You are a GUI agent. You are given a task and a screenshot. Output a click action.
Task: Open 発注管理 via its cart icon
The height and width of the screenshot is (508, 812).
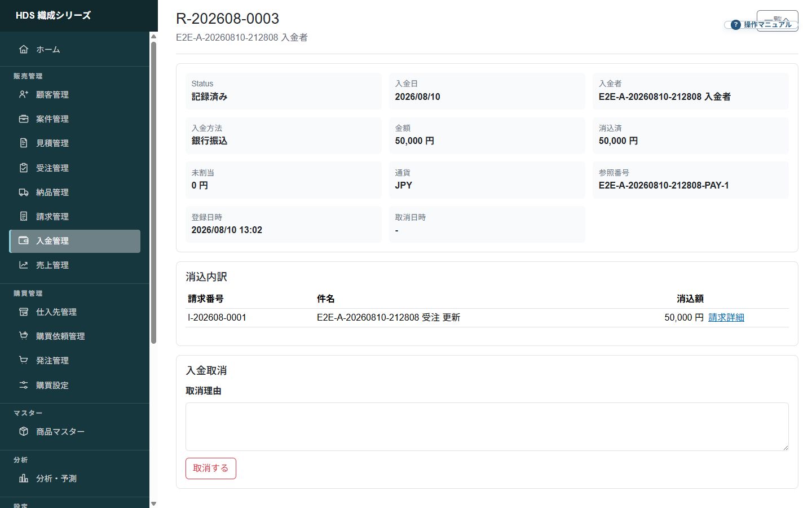click(x=24, y=361)
